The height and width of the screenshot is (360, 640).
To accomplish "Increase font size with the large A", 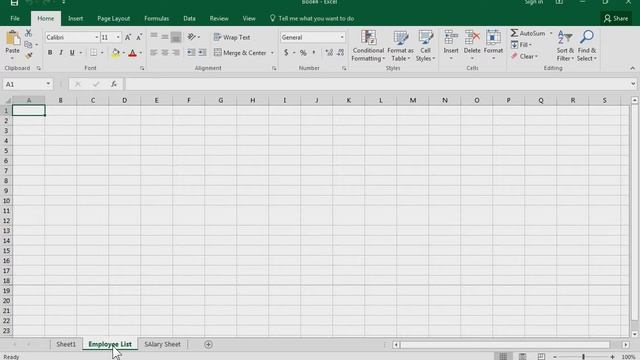I will tap(128, 37).
